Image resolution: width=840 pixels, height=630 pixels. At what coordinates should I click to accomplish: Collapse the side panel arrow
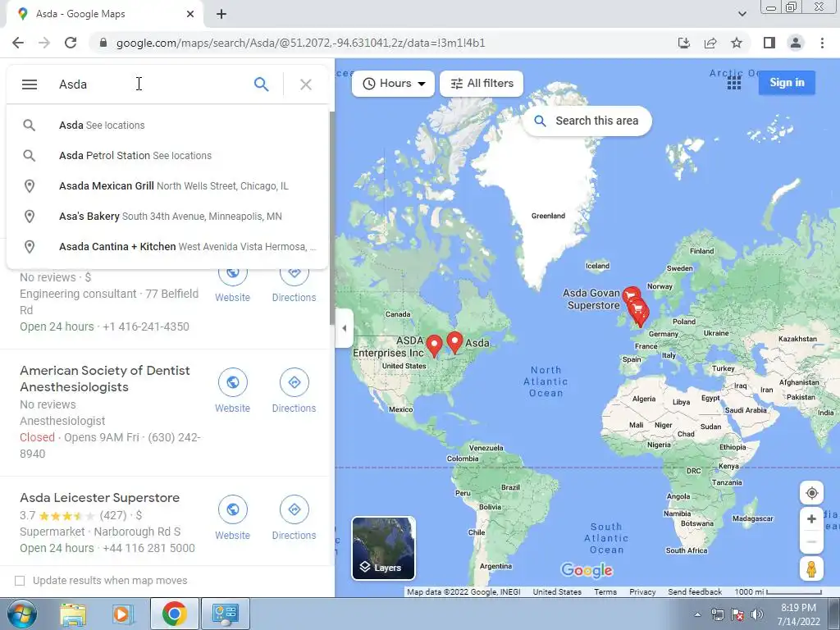tap(345, 328)
